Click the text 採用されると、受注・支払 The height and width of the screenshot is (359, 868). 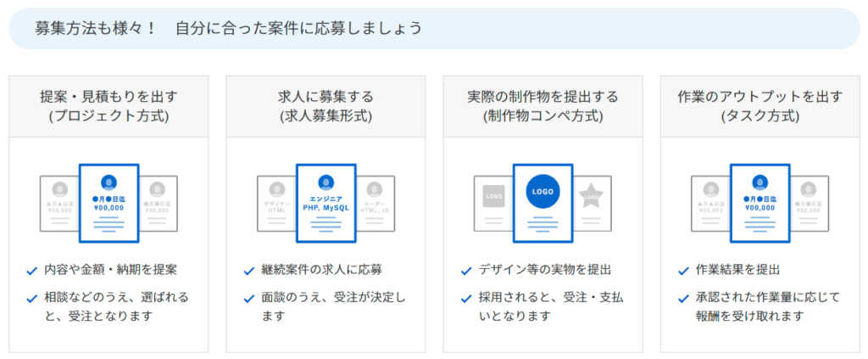551,298
